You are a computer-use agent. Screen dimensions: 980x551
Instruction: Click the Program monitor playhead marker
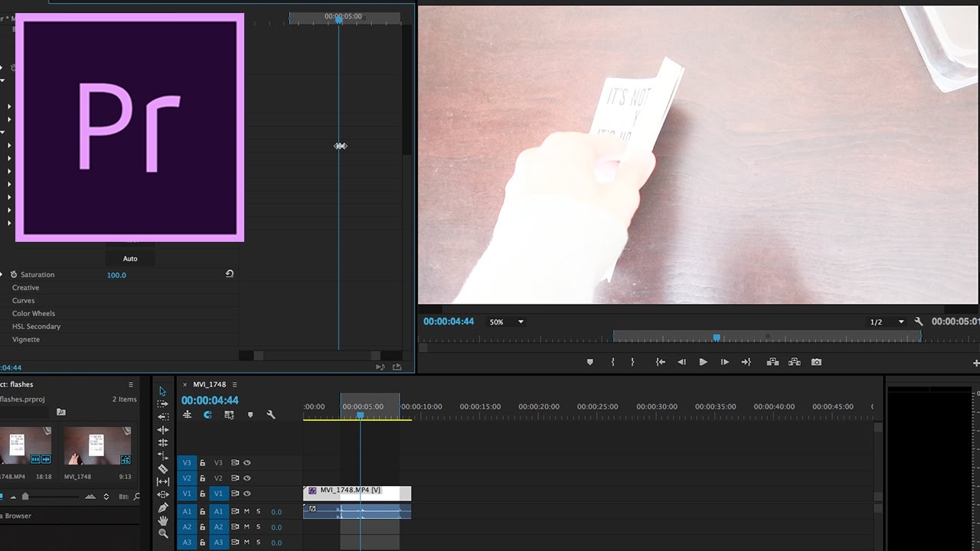click(717, 337)
